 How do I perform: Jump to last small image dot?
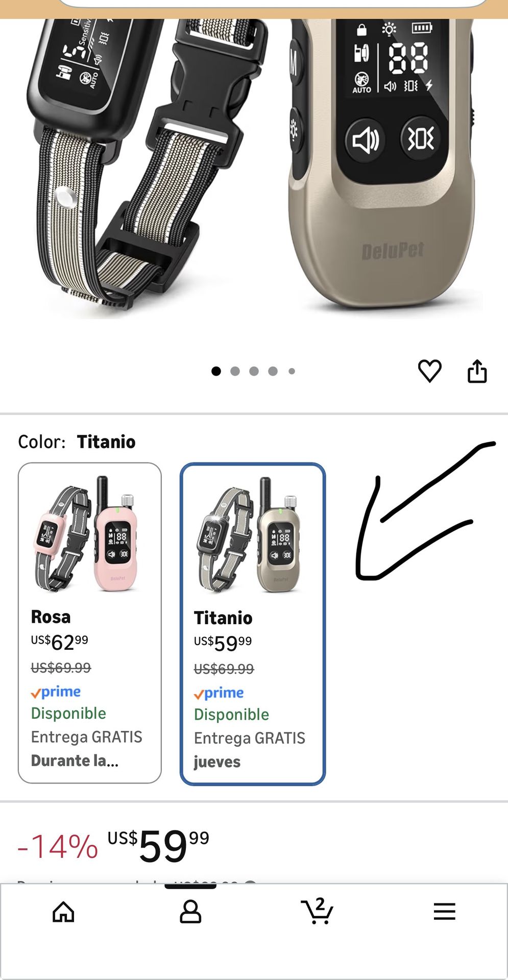point(292,371)
